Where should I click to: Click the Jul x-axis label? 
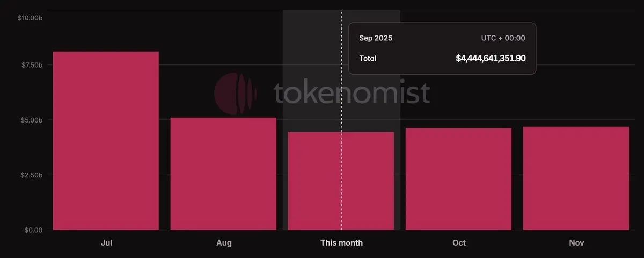tap(106, 243)
